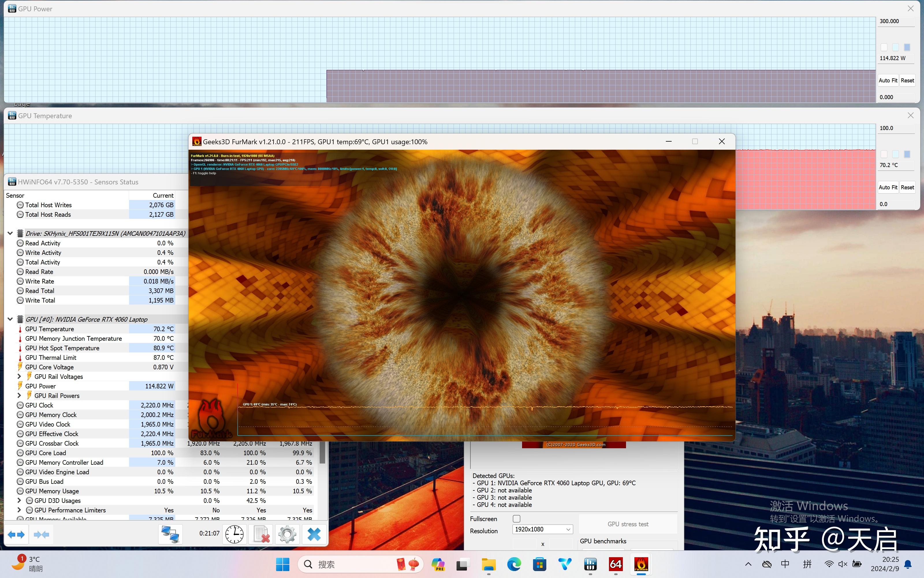Image resolution: width=924 pixels, height=578 pixels.
Task: Launch Microsoft Edge from taskbar
Action: (514, 564)
